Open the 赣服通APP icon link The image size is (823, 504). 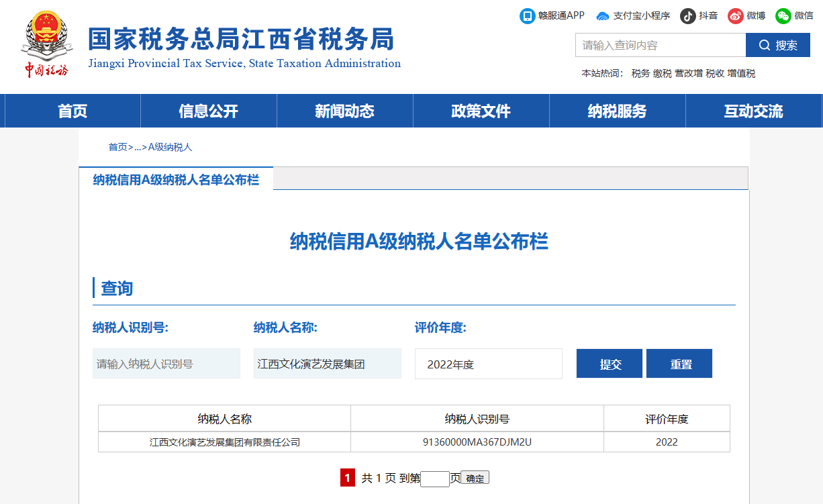coord(528,15)
